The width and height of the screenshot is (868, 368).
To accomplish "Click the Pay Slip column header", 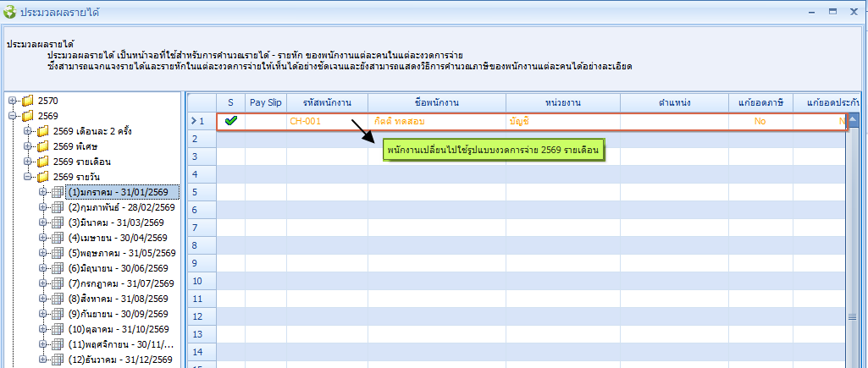I will point(266,102).
